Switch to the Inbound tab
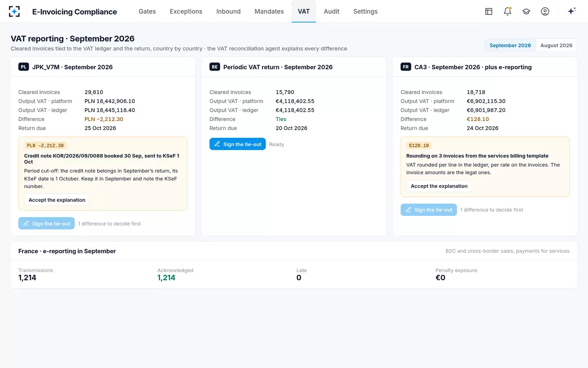588x368 pixels. pos(228,11)
